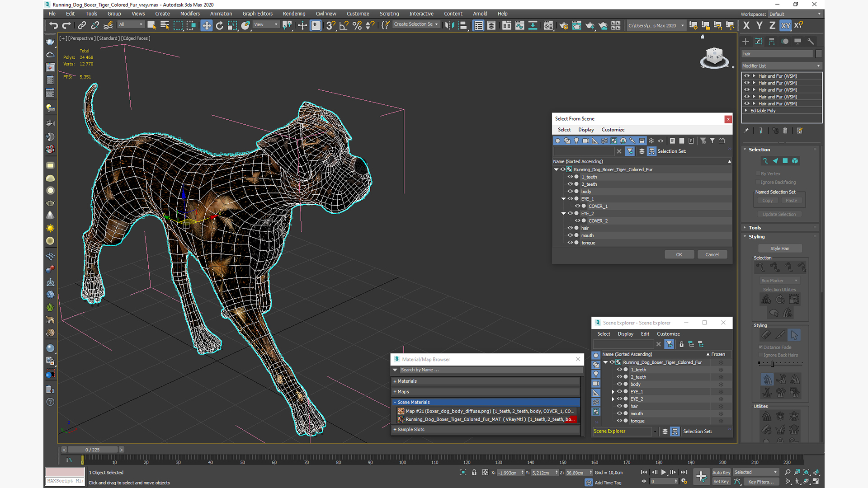Open the Graph Editors menu

(258, 14)
